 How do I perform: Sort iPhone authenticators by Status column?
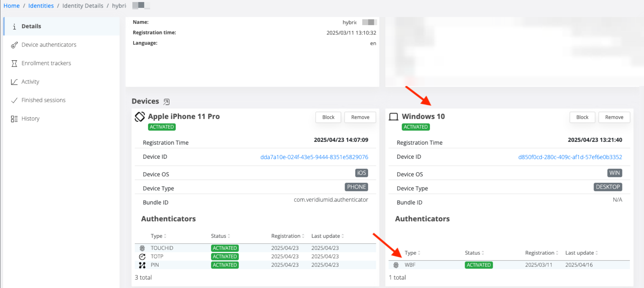[221, 236]
